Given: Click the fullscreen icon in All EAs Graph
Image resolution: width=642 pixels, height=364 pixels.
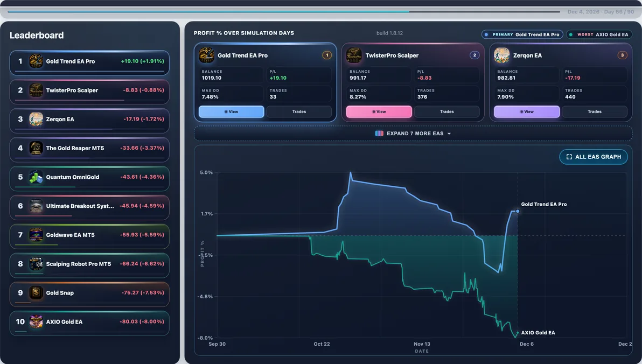Looking at the screenshot, I should [x=569, y=157].
